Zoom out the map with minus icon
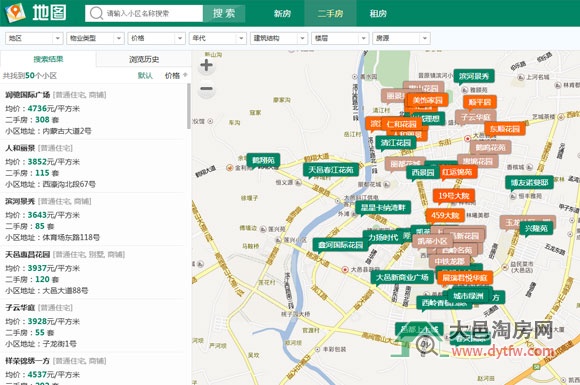This screenshot has width=580, height=385. (206, 88)
